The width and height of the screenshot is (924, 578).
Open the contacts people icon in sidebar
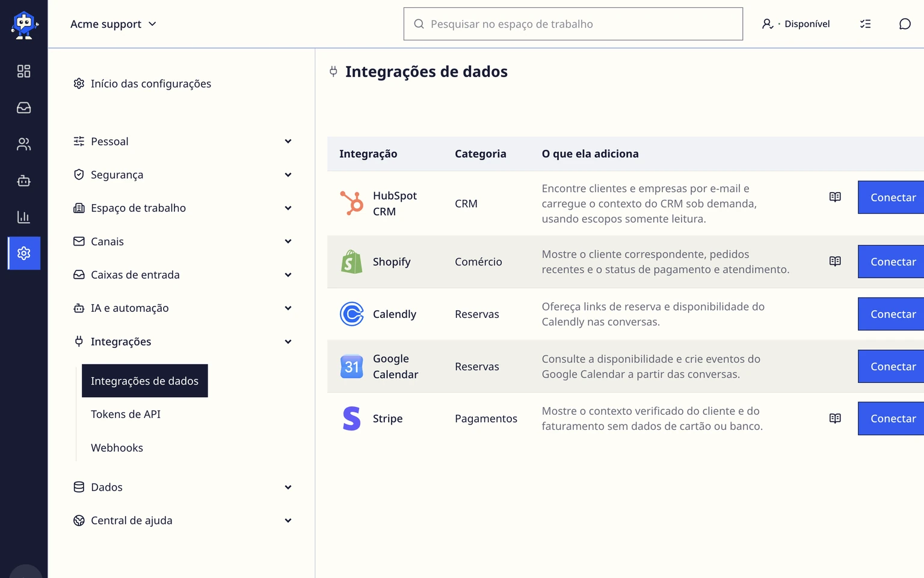tap(23, 144)
